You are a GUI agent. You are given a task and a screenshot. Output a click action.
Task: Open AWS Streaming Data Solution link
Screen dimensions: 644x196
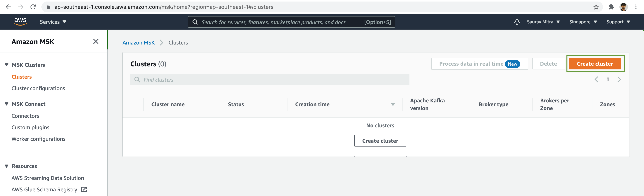(48, 178)
